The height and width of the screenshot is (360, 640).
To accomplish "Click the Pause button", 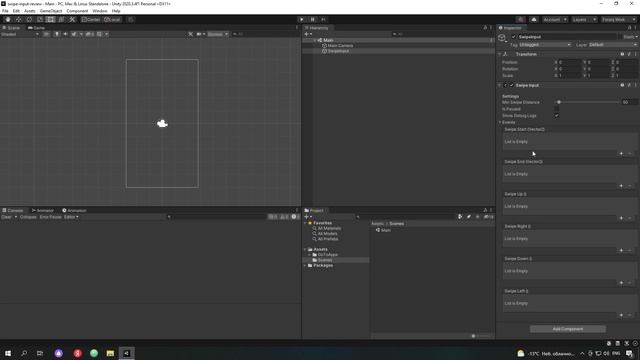I will [313, 20].
